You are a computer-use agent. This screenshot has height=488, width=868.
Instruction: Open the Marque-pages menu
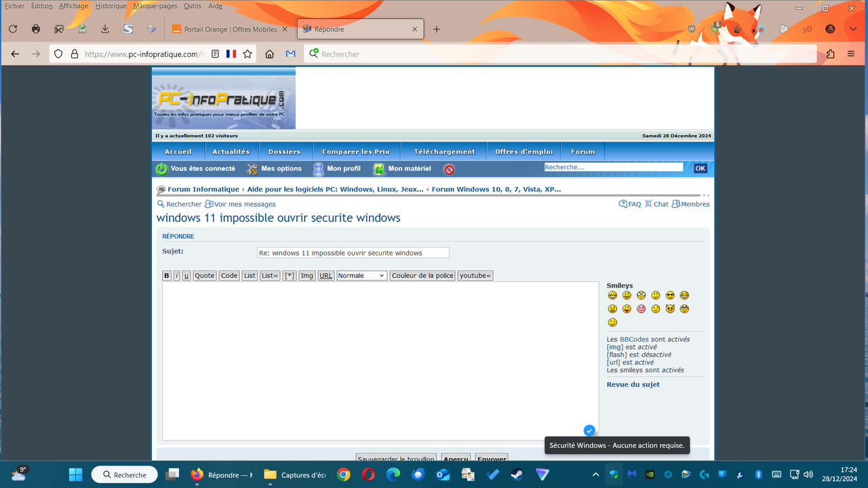(x=155, y=5)
